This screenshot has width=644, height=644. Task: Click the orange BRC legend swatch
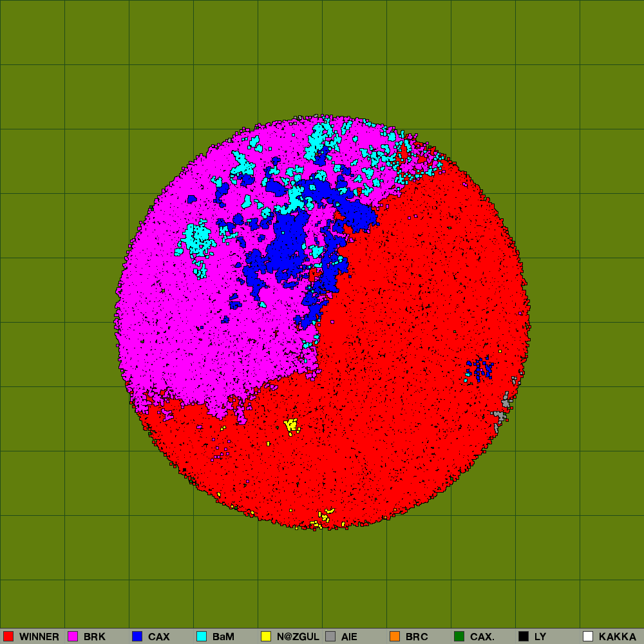pos(395,636)
